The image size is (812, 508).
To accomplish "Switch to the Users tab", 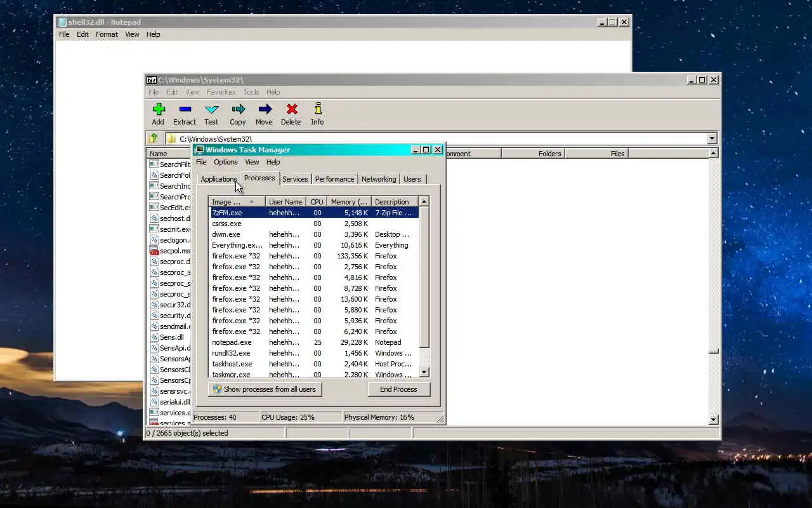I will [412, 179].
